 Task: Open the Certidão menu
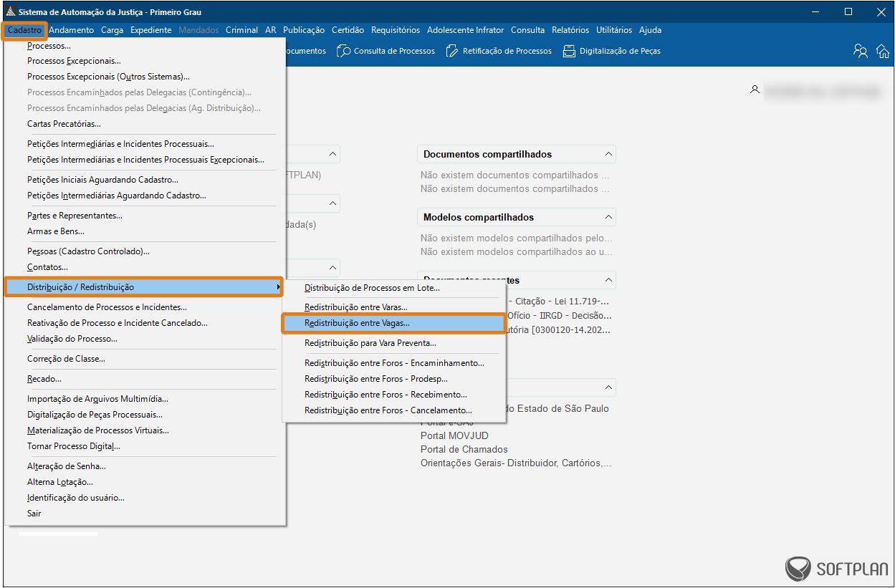click(x=348, y=30)
